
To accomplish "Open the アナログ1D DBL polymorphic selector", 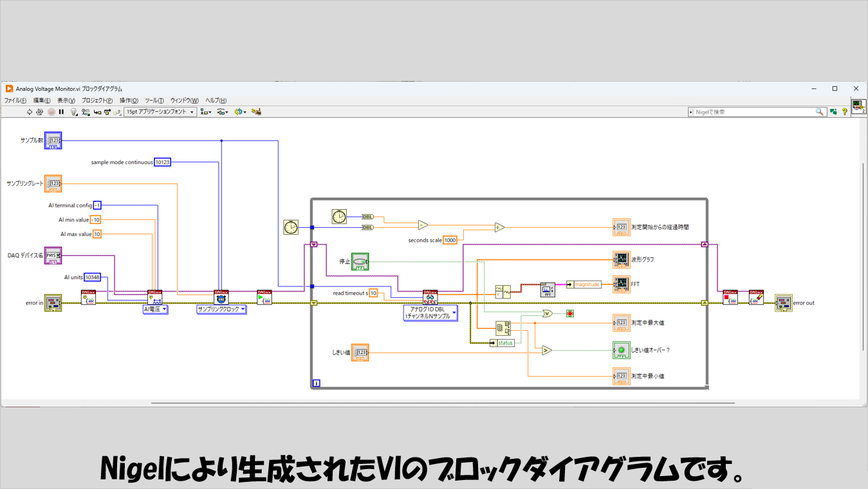I will coord(430,313).
